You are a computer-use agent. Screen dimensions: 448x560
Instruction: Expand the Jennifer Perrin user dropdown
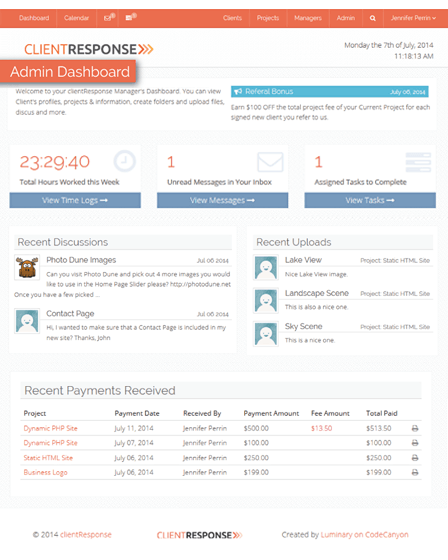413,18
